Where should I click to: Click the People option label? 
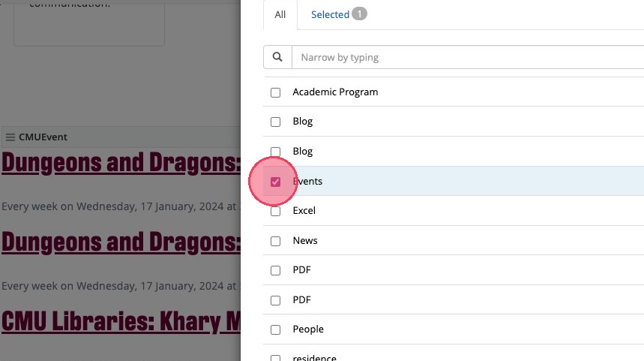pos(308,329)
